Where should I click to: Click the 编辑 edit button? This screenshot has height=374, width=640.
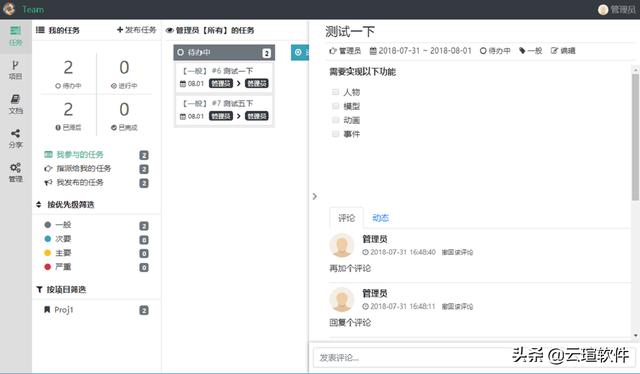coord(563,51)
